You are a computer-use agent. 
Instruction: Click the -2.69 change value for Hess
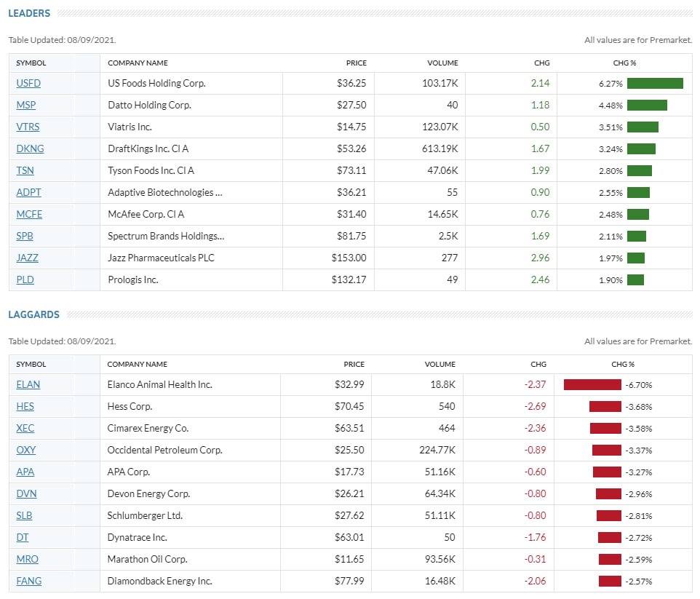536,406
